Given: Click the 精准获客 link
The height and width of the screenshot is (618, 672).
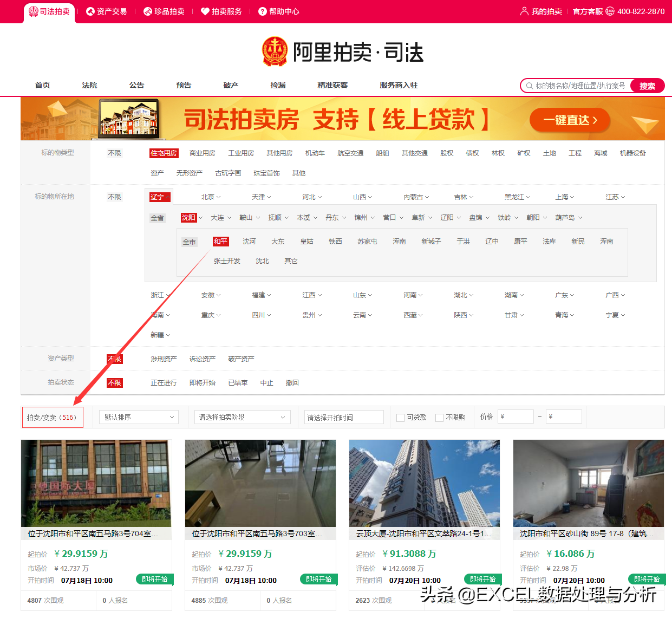Looking at the screenshot, I should point(332,85).
